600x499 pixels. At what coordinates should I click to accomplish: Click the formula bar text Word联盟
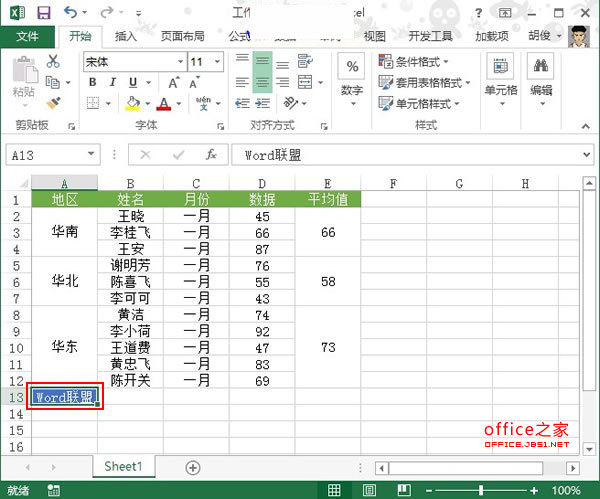pos(273,155)
